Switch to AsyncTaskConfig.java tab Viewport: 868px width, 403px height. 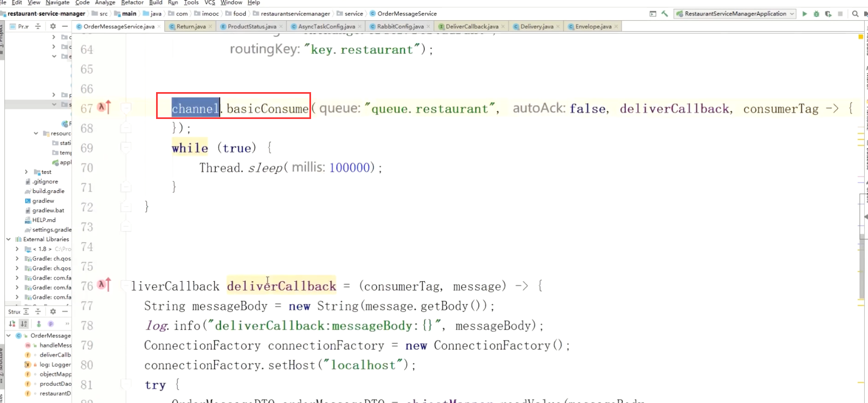pos(326,26)
